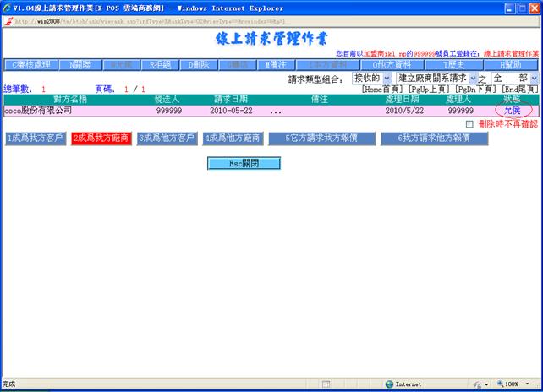The width and height of the screenshot is (543, 392).
Task: Click the C審核處理 toolbar button
Action: point(33,64)
